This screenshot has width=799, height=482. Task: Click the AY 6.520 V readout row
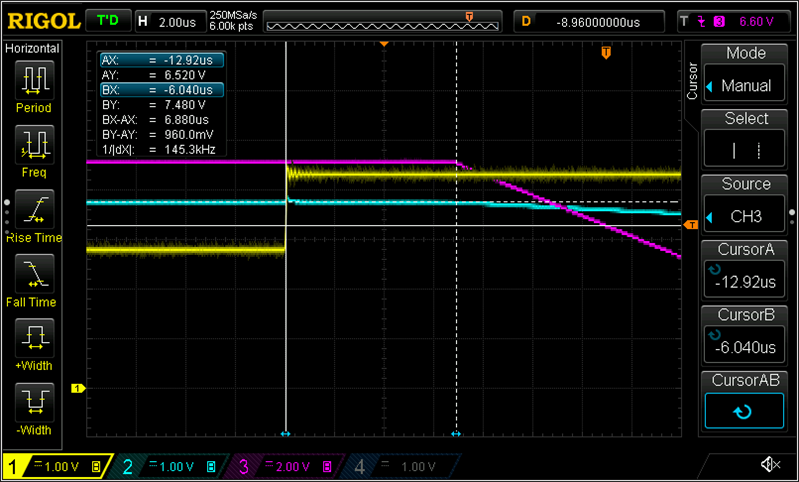click(162, 75)
